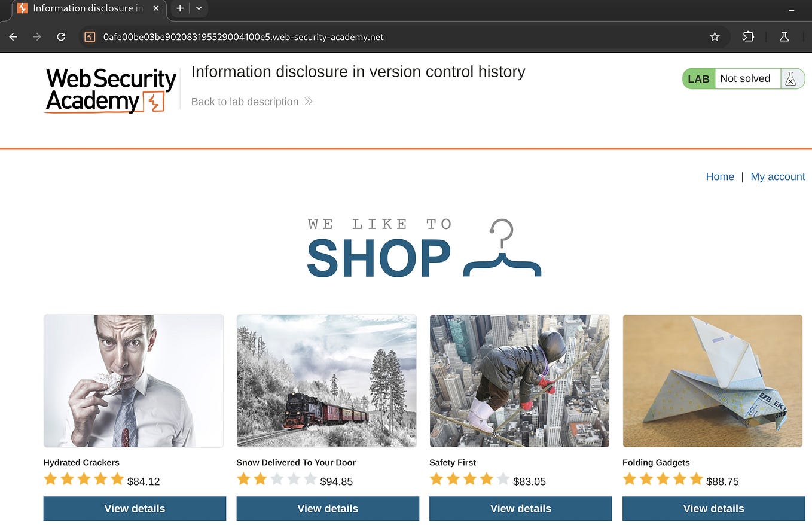Bookmark this page with the star icon
Screen dimensions: 812x525
click(715, 37)
